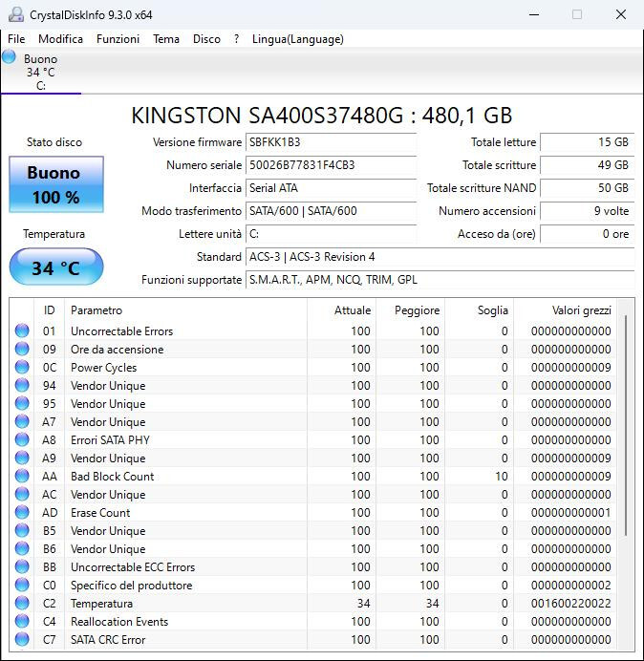
Task: Click raw value 000000000001 in Erase Count row
Action: click(571, 513)
